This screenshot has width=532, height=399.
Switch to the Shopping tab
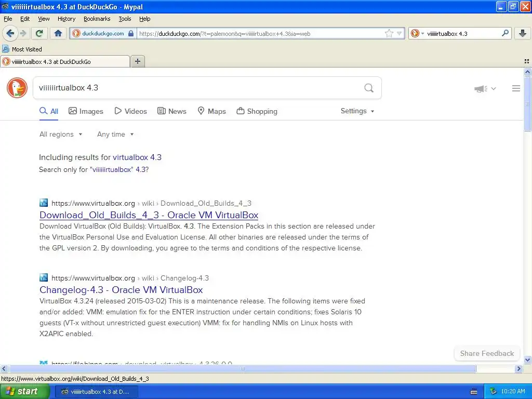257,111
